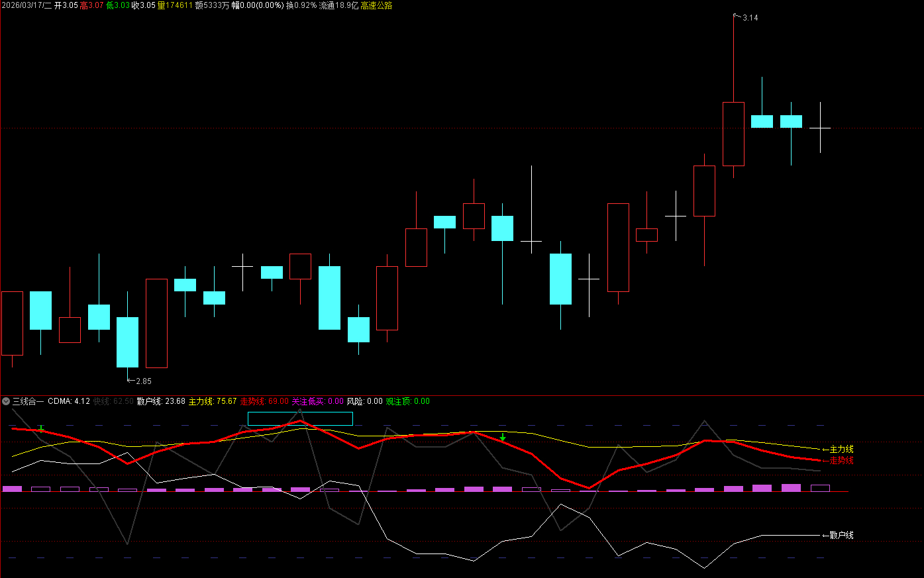This screenshot has width=924, height=578.
Task: Select the 2.85 lowest price marker
Action: click(143, 381)
